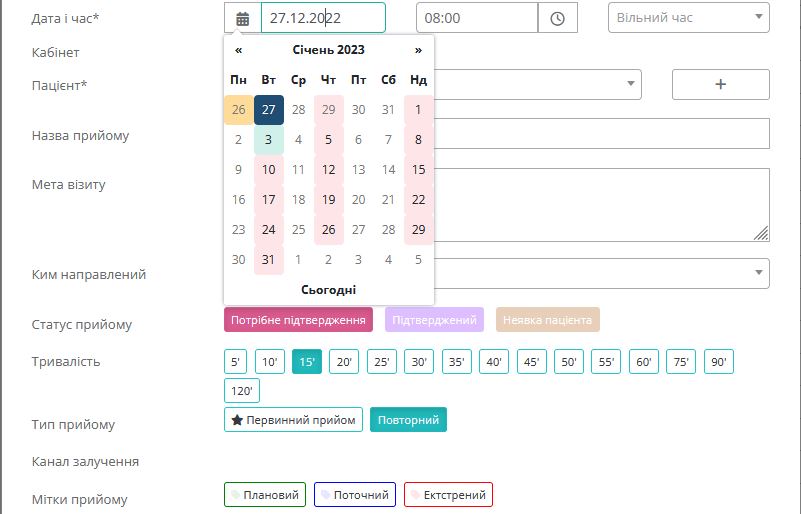Click the plus button to add patient
The width and height of the screenshot is (801, 514).
click(720, 84)
